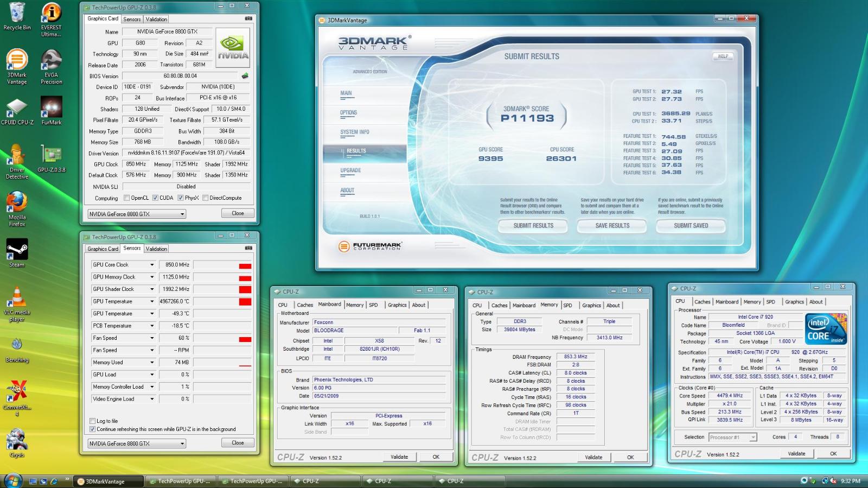Toggle the PhysX checkbox in GPU-Z
Screen dimensions: 868x488
click(180, 198)
